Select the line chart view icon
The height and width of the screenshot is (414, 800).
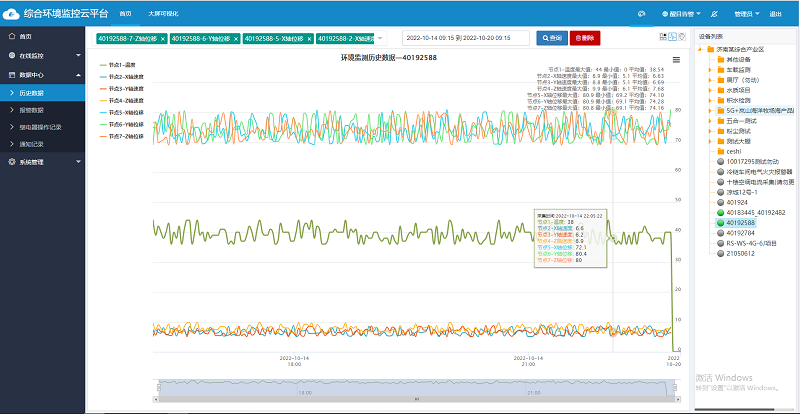(x=672, y=37)
